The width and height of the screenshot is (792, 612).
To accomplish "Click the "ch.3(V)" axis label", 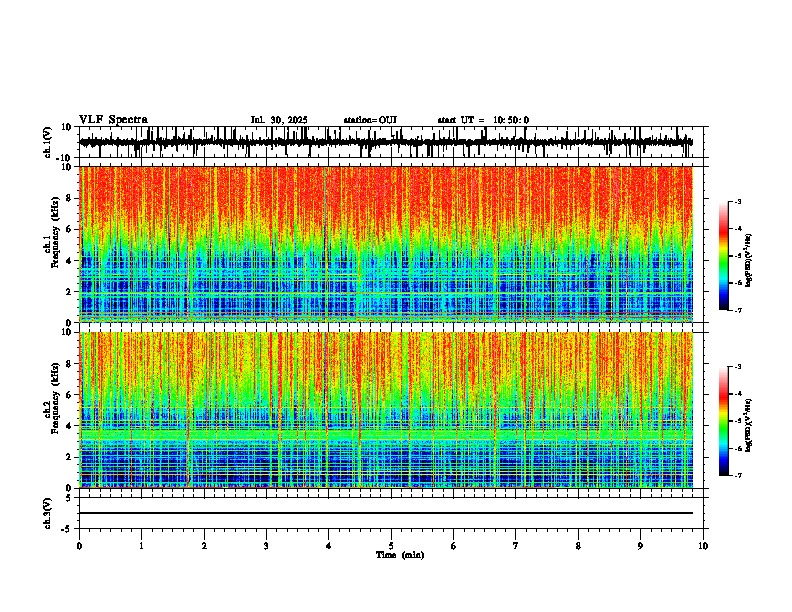I will tap(48, 513).
